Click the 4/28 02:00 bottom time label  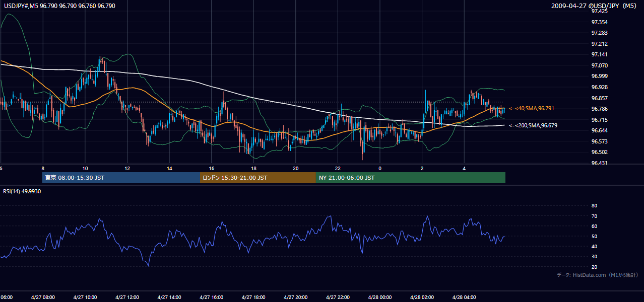pos(422,297)
